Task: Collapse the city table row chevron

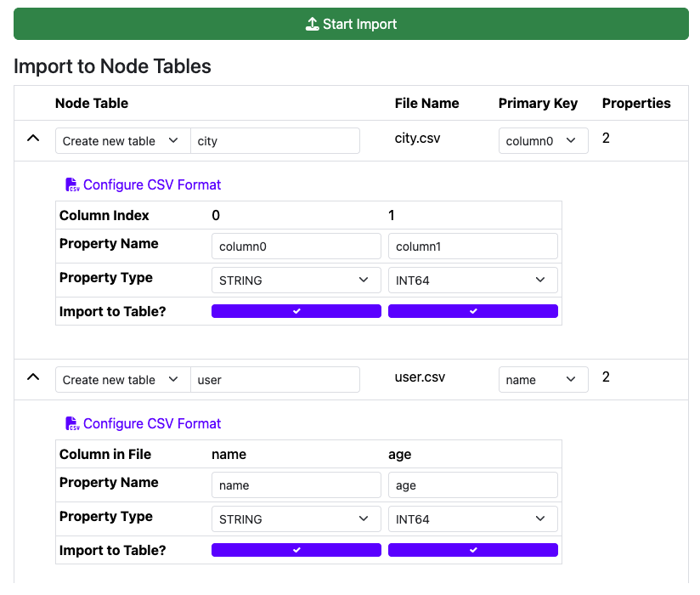Action: click(x=33, y=139)
